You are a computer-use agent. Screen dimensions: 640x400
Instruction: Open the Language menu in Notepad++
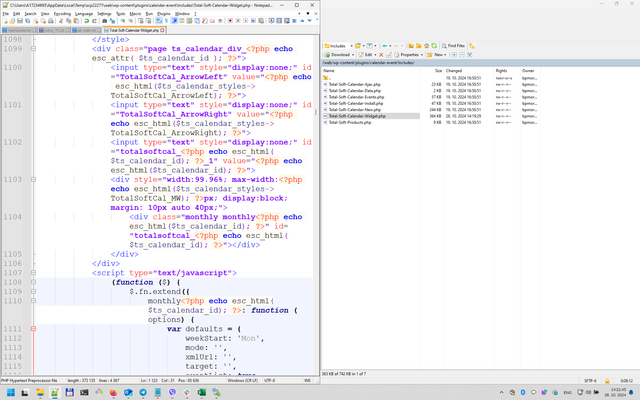[84, 13]
